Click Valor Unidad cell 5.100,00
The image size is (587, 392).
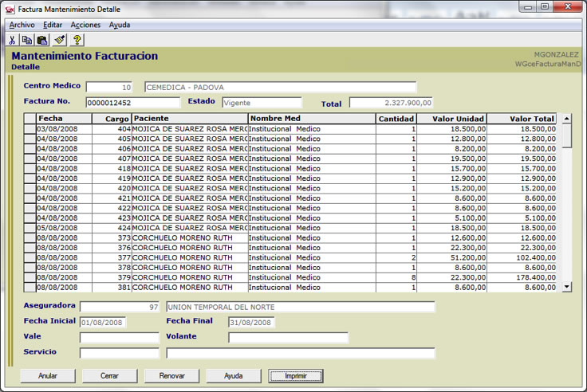(x=451, y=218)
